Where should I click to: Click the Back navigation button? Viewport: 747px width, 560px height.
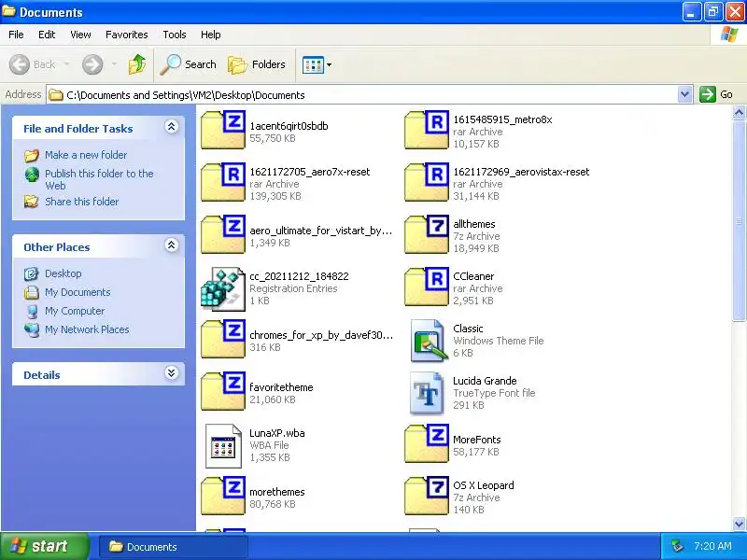[x=33, y=64]
